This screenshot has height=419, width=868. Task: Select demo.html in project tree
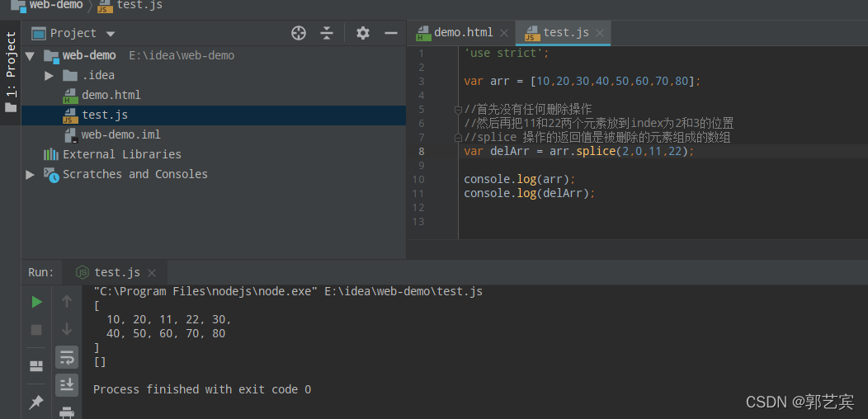(x=111, y=95)
